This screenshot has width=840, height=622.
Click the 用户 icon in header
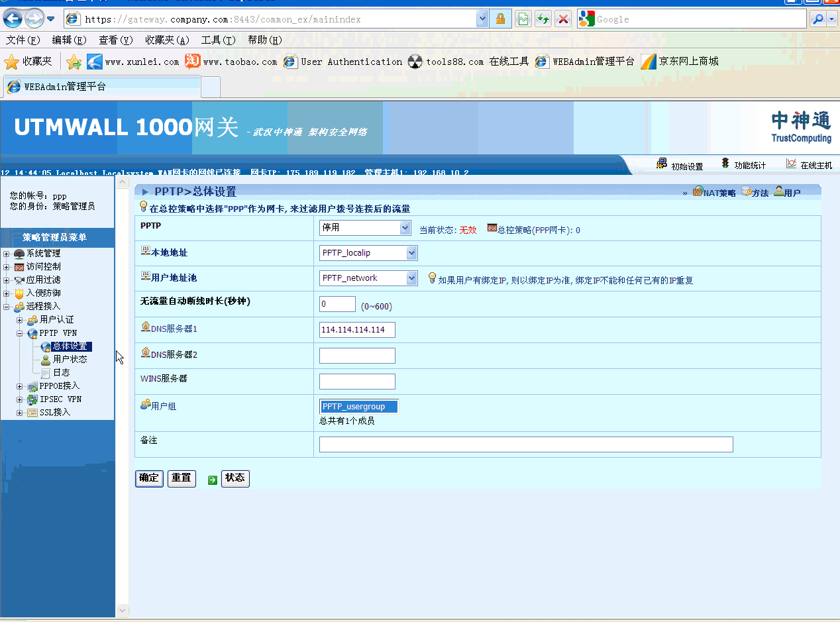[x=778, y=192]
